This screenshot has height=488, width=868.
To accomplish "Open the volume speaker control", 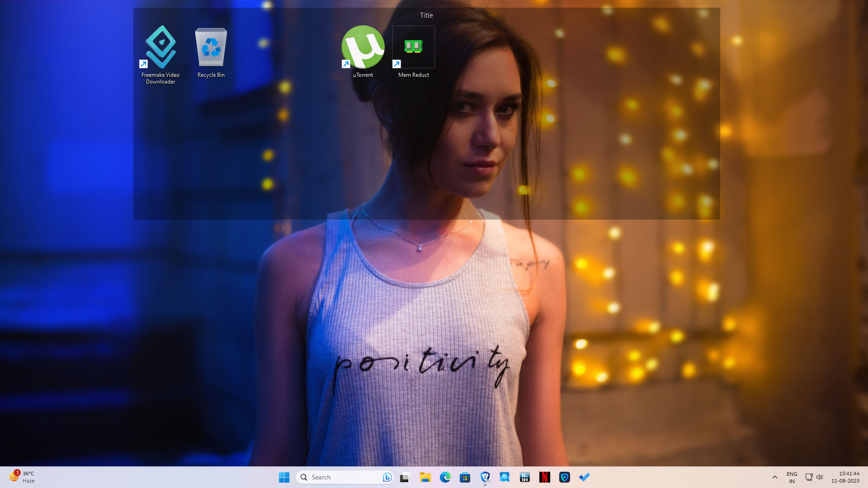I will [x=820, y=477].
